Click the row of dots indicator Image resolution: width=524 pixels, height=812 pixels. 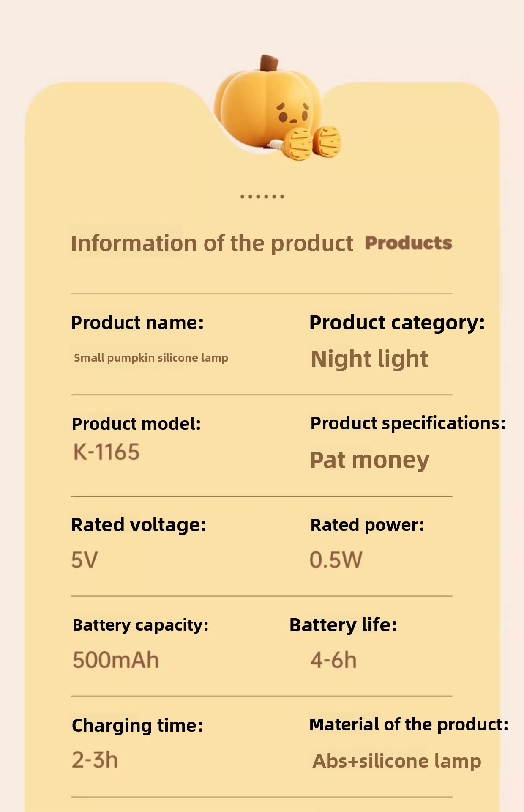(x=262, y=196)
